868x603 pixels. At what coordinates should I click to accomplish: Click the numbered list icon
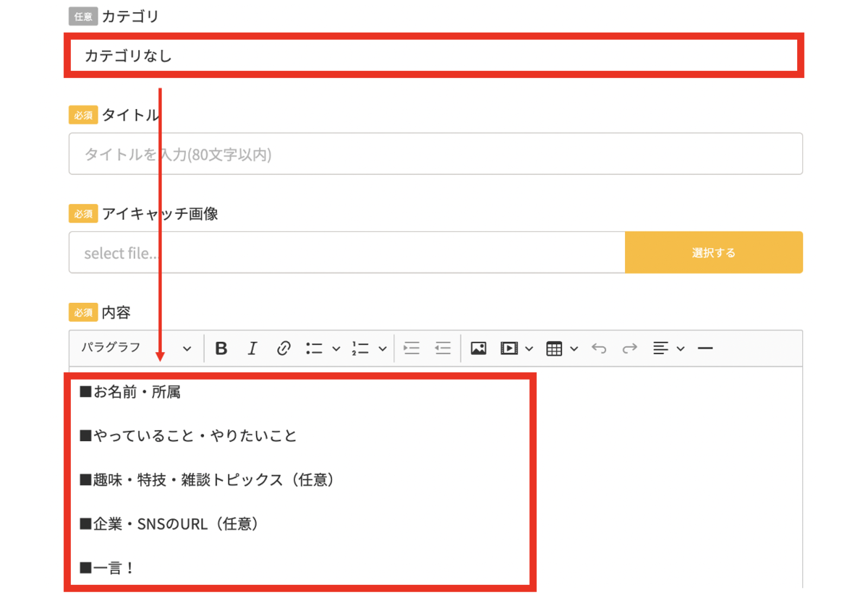tap(360, 348)
